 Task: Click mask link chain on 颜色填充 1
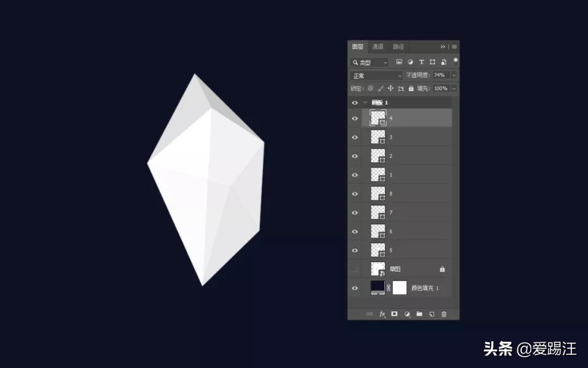(x=389, y=288)
